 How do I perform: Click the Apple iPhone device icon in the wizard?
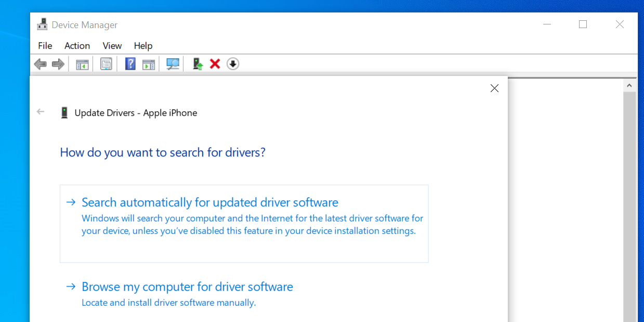[64, 112]
